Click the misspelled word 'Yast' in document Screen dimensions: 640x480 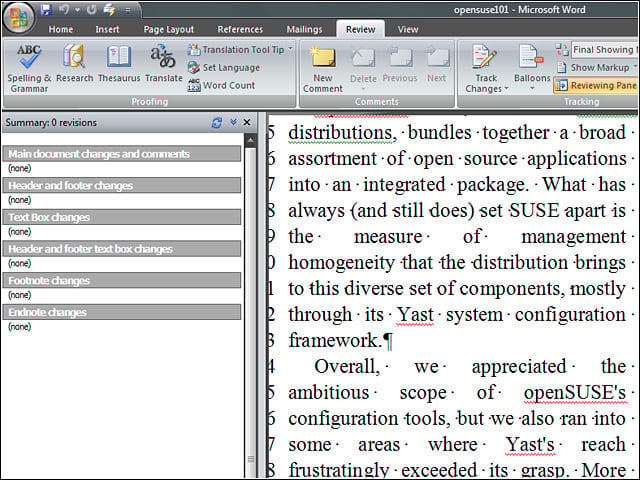(415, 315)
